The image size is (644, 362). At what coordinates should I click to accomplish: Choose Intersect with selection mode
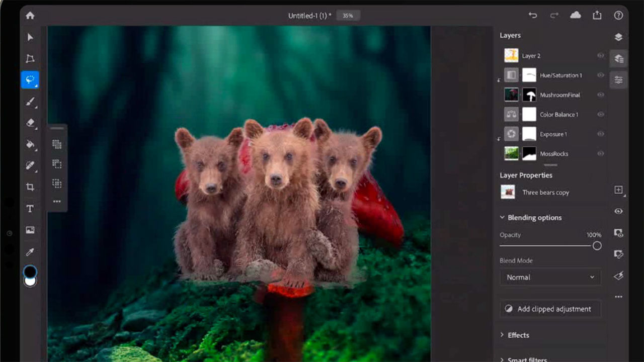[x=57, y=184]
